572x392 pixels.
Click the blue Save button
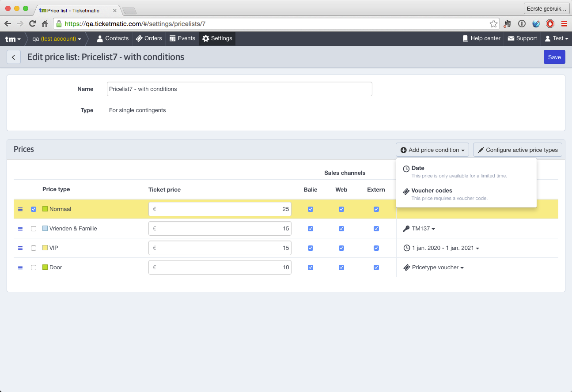[x=554, y=57]
